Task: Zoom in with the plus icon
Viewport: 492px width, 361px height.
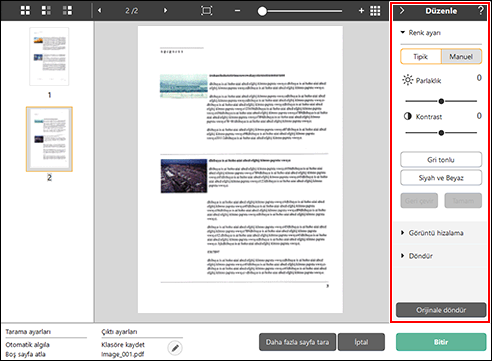Action: click(361, 11)
